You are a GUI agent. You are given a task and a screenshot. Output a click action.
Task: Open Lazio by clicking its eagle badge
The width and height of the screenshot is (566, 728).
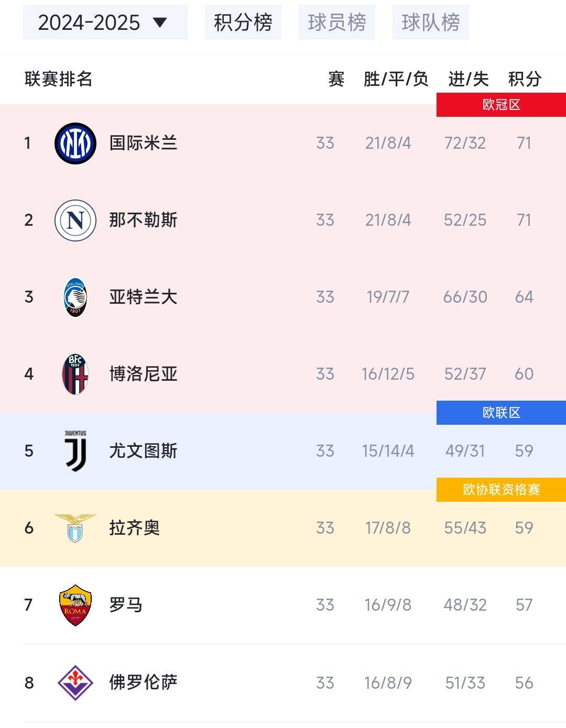(75, 528)
